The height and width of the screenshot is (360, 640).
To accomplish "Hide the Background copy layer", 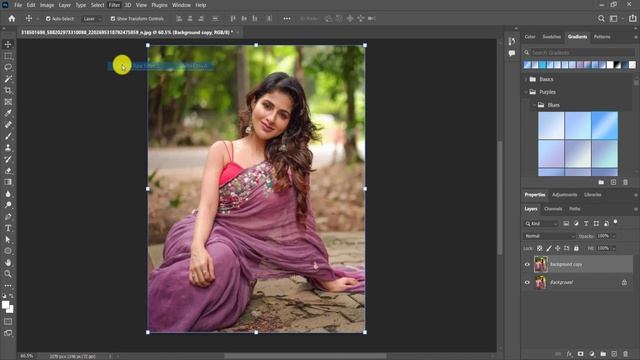I will click(527, 264).
